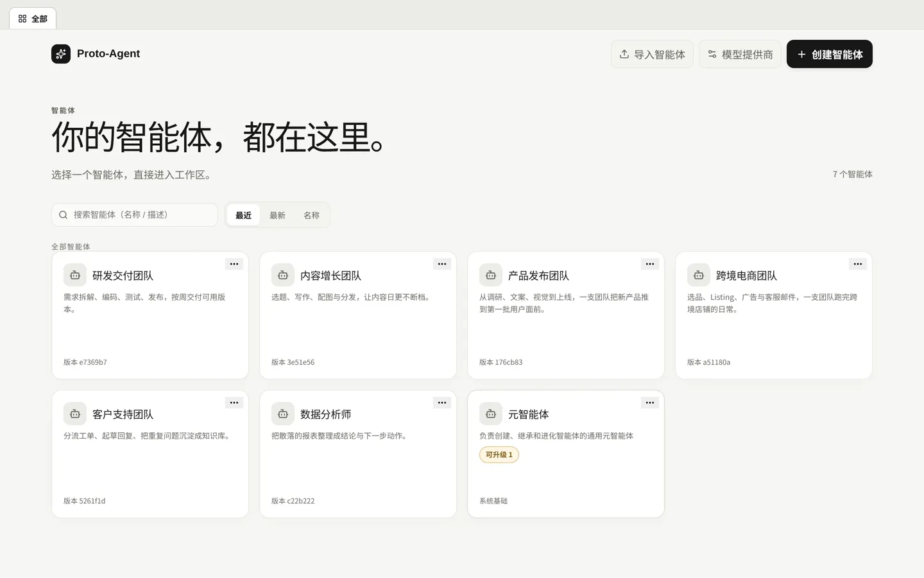Click the robot icon of 产品发布团队

(x=491, y=275)
